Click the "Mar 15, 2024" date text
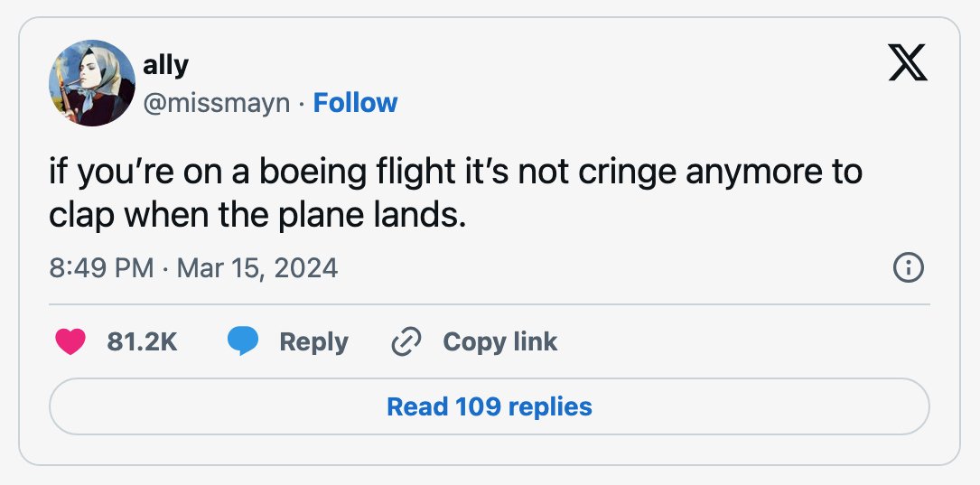The image size is (980, 485). tap(257, 268)
